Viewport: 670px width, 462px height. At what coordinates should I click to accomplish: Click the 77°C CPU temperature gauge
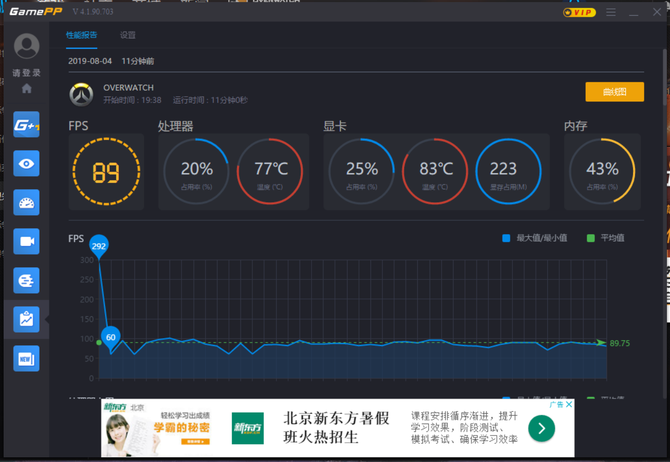[270, 171]
